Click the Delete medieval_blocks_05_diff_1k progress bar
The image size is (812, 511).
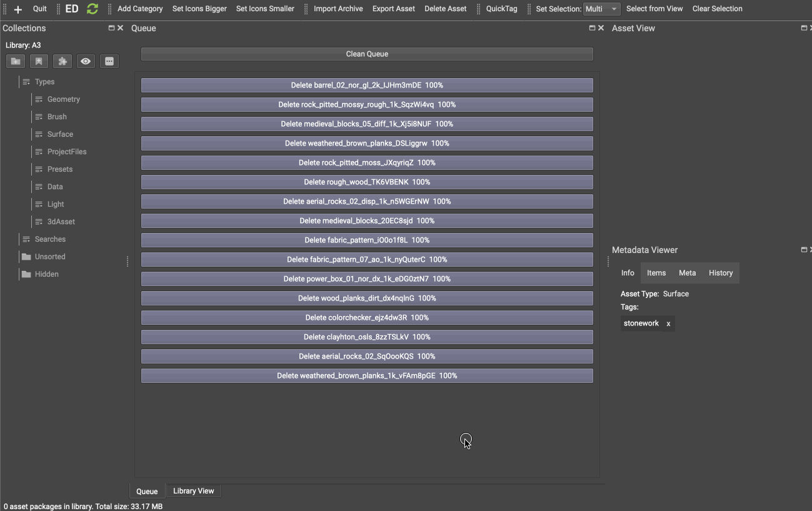(367, 124)
